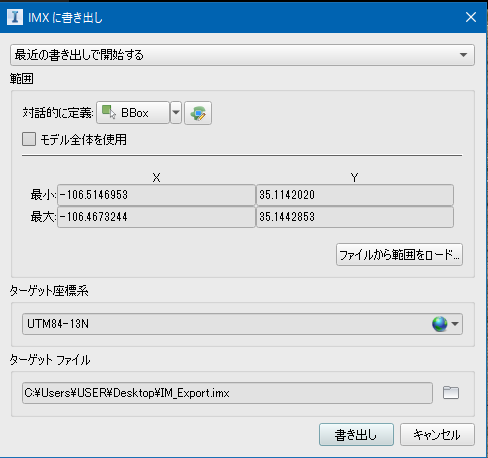The width and height of the screenshot is (488, 458).
Task: Click the edit extent icon button
Action: click(198, 113)
